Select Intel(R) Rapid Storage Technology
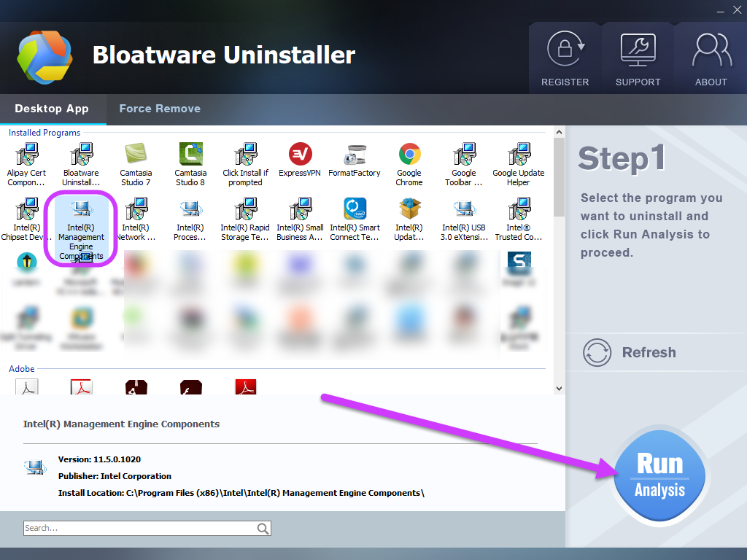 [245, 215]
